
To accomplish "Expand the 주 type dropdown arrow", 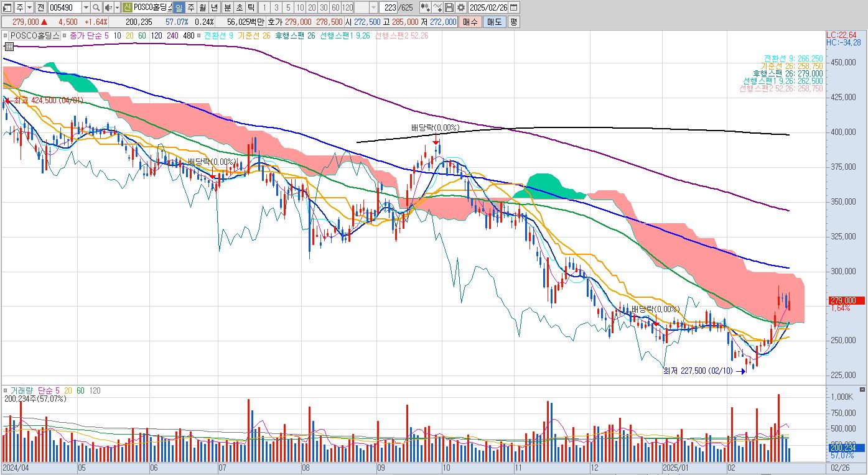I will point(29,7).
